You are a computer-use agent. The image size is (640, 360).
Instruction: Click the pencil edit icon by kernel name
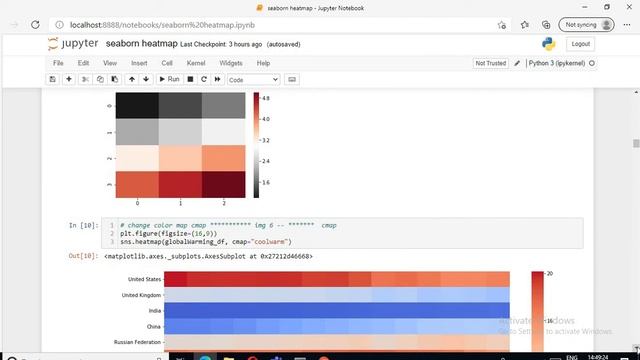[517, 63]
